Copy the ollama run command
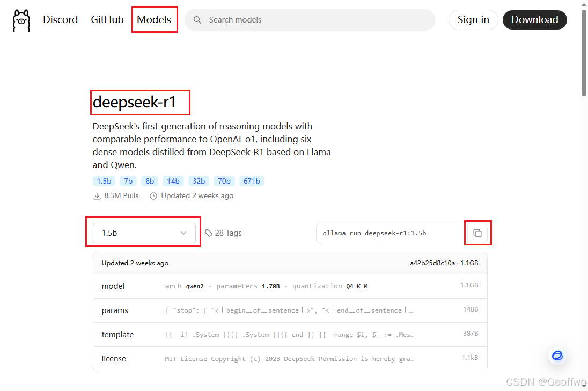Screen dimensions: 588x391 point(477,233)
